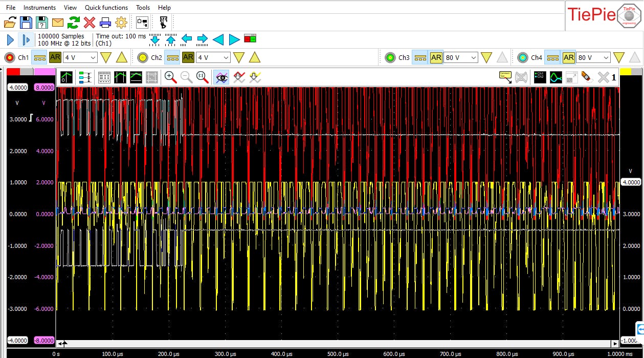Screen dimensions: 644x358
Task: Click the horizontal scrollbar right arrow
Action: coord(615,344)
